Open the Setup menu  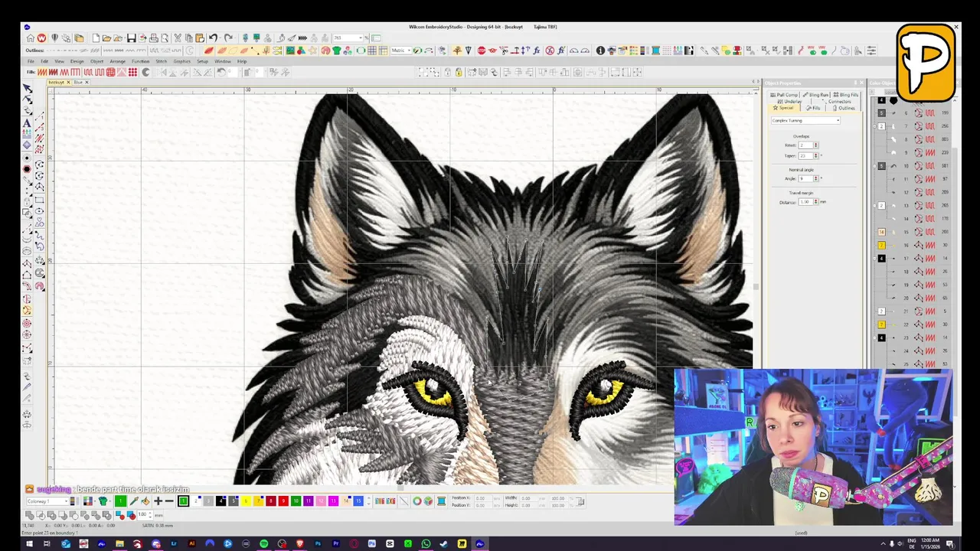(202, 61)
